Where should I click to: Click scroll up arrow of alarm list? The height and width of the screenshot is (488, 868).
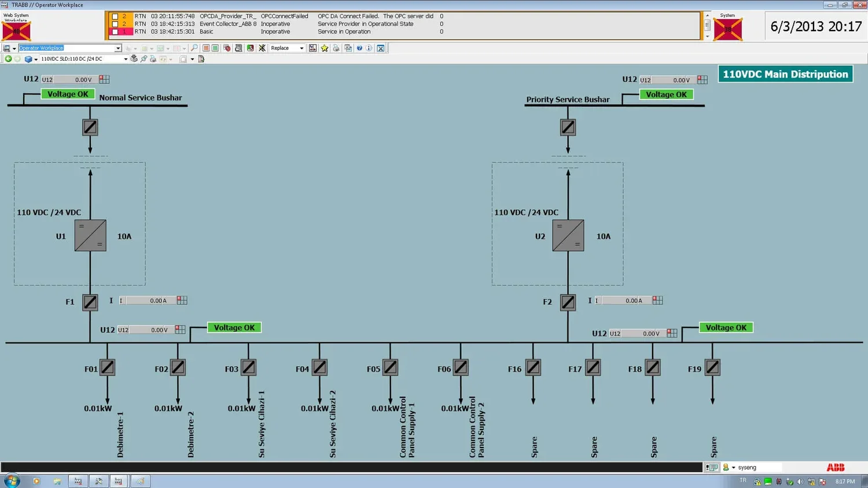(x=707, y=16)
